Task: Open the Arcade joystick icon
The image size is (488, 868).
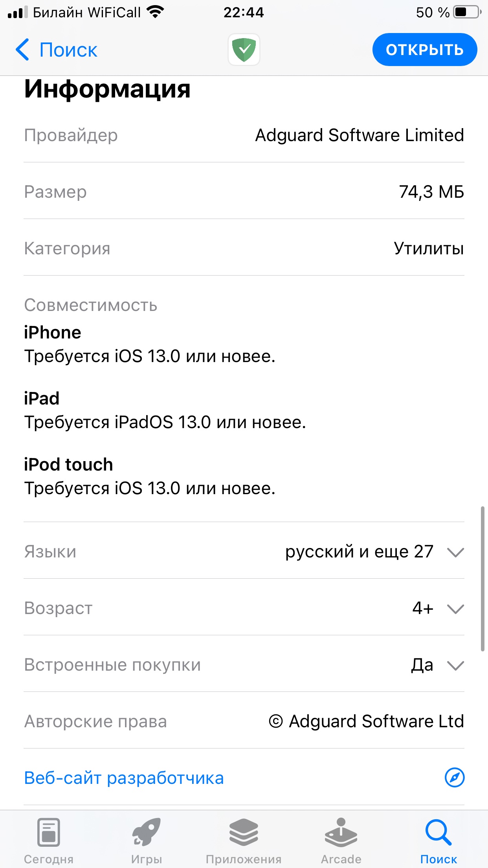Action: (x=341, y=832)
